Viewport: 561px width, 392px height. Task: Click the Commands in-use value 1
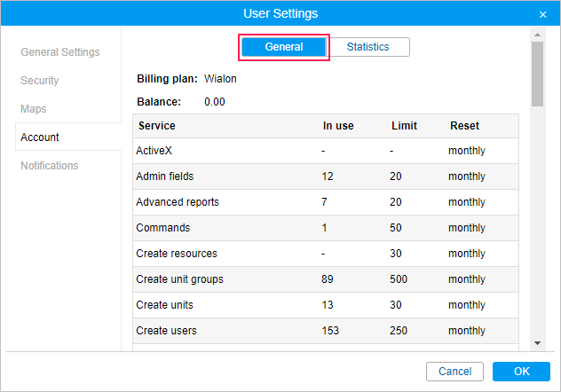pyautogui.click(x=325, y=228)
